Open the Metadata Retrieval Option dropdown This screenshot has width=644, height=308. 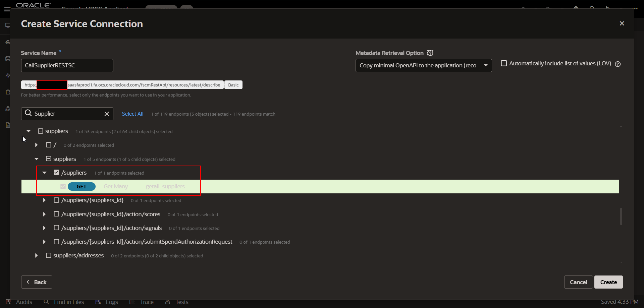pyautogui.click(x=424, y=65)
